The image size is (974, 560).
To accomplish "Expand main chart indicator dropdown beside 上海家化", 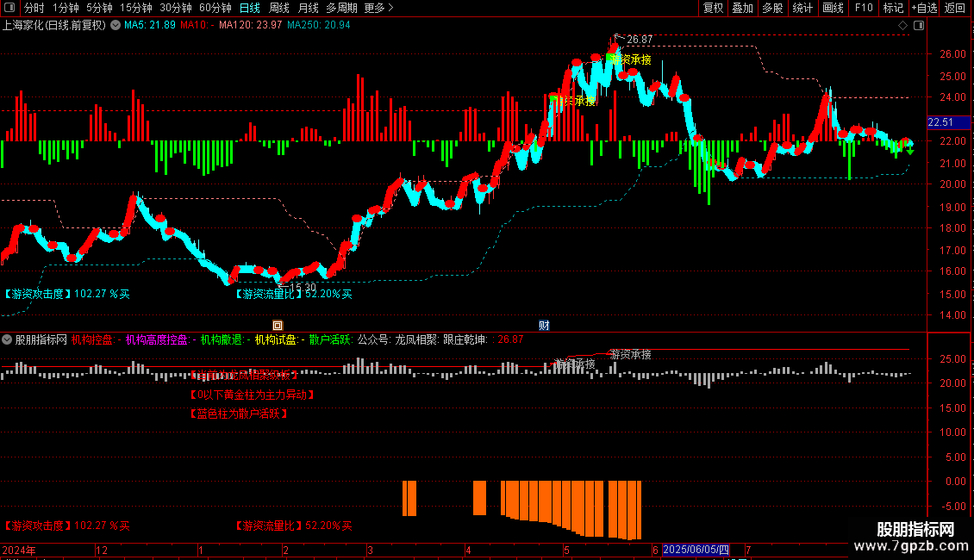I will pyautogui.click(x=116, y=26).
